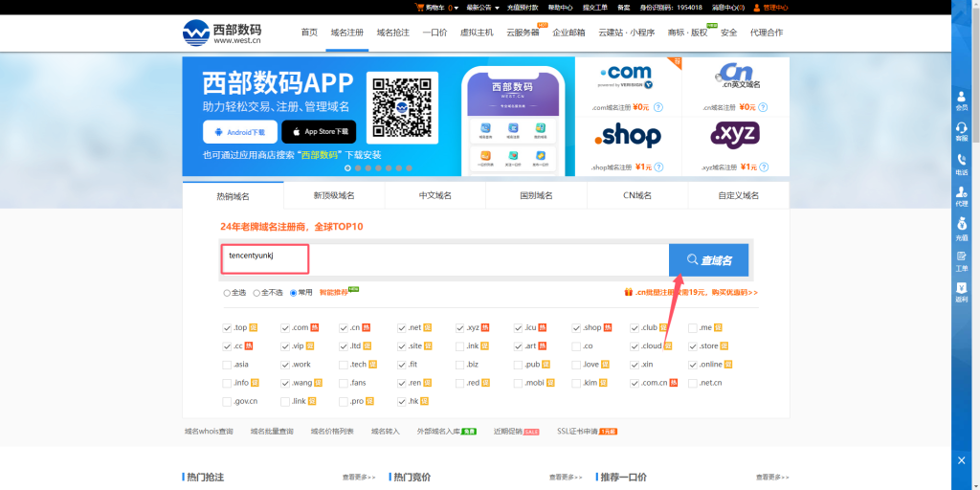Check the .asia domain checkbox
The width and height of the screenshot is (980, 490).
(x=227, y=365)
